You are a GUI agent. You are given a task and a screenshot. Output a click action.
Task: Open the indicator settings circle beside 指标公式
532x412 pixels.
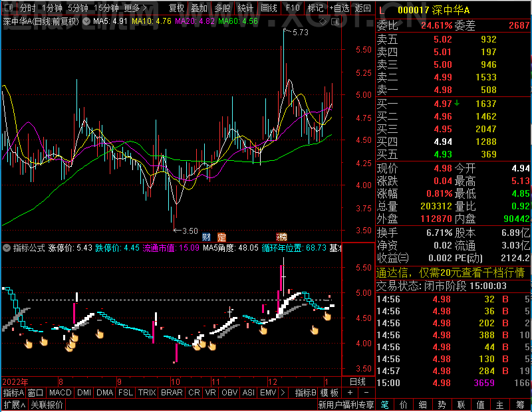click(7, 248)
